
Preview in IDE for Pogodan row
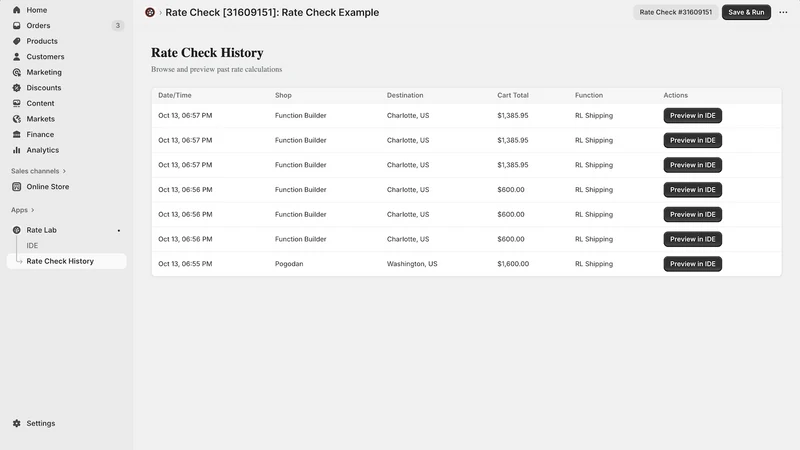pos(692,264)
